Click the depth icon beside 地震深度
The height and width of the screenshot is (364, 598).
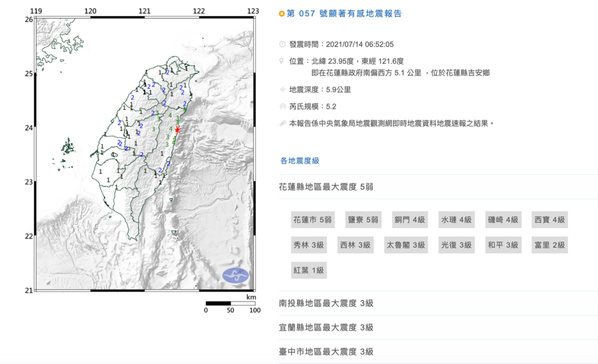coord(283,90)
